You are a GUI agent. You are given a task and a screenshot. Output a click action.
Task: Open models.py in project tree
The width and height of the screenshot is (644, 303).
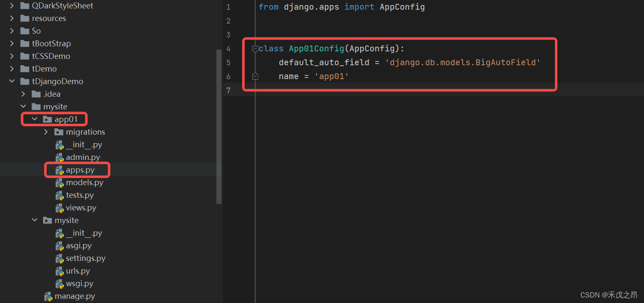84,183
